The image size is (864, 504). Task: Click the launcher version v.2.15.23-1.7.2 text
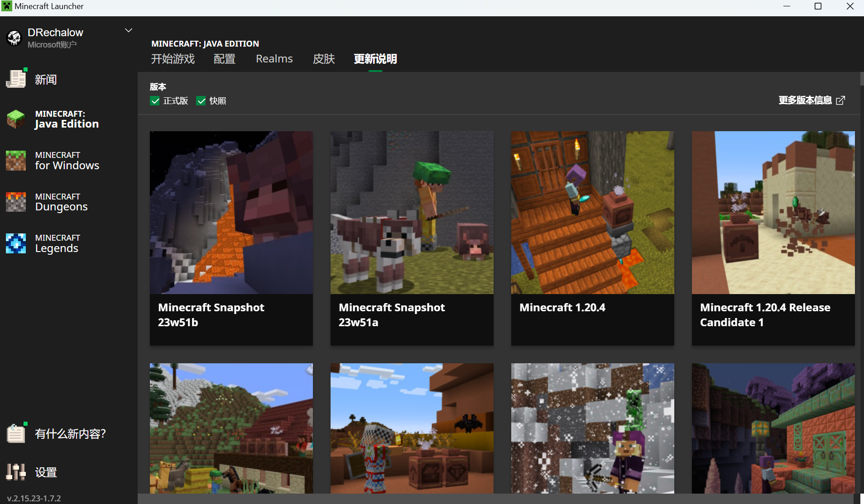point(34,498)
